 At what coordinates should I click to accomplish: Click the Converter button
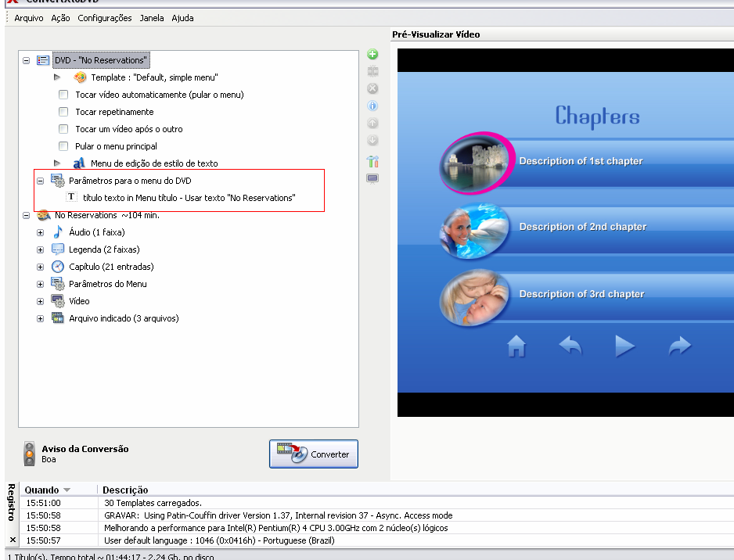tap(314, 454)
